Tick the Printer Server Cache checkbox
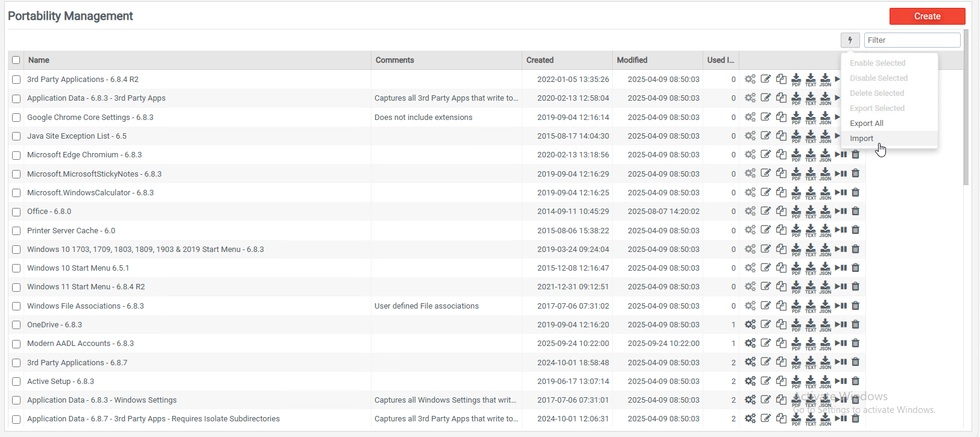This screenshot has width=980, height=437. [x=16, y=231]
